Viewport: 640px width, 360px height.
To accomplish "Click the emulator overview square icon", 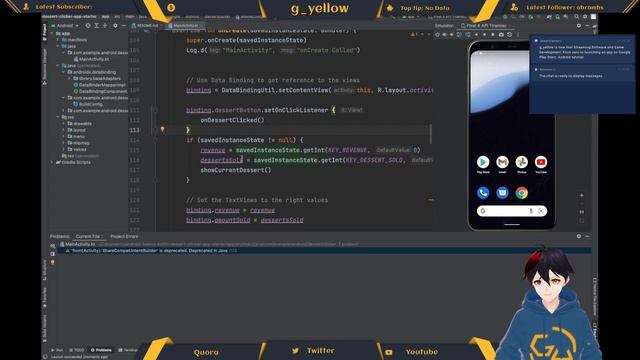I will pos(493,35).
